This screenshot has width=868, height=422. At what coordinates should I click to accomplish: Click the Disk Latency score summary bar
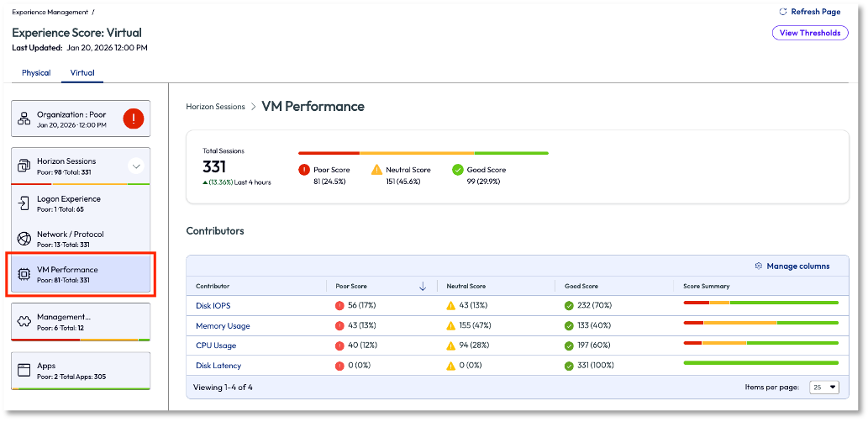[x=760, y=362]
